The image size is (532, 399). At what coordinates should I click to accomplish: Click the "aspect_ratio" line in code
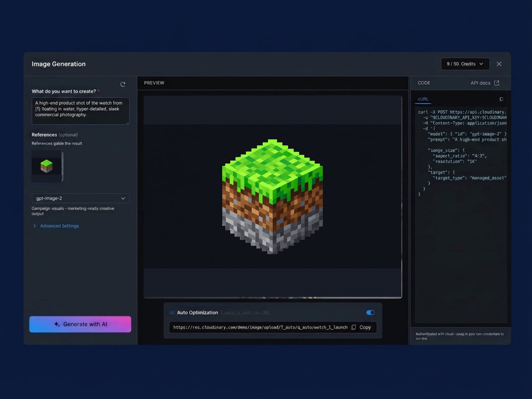coord(460,156)
